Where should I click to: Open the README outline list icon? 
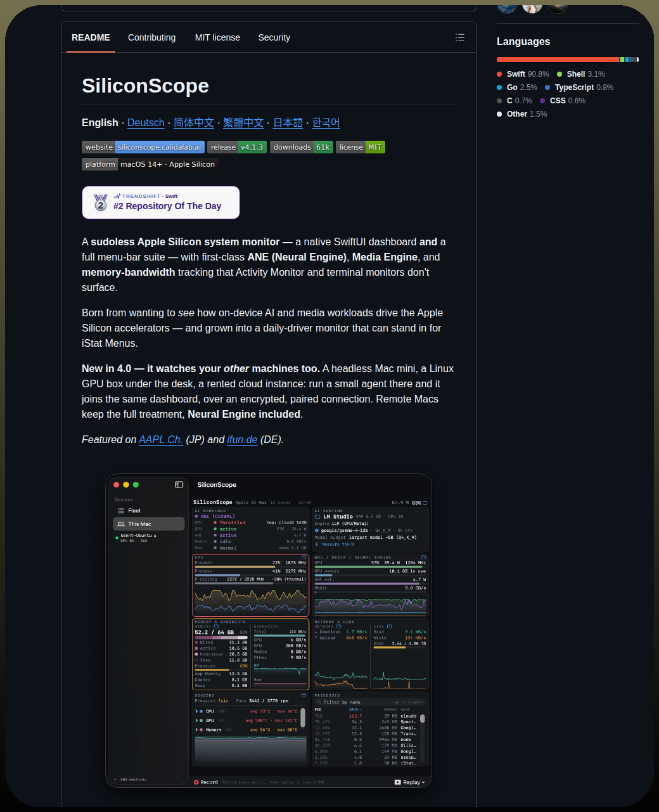click(x=460, y=37)
